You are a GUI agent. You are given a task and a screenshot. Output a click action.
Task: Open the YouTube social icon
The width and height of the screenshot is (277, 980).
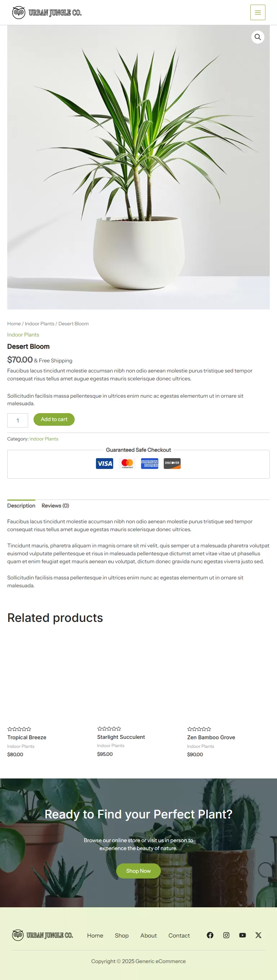242,935
